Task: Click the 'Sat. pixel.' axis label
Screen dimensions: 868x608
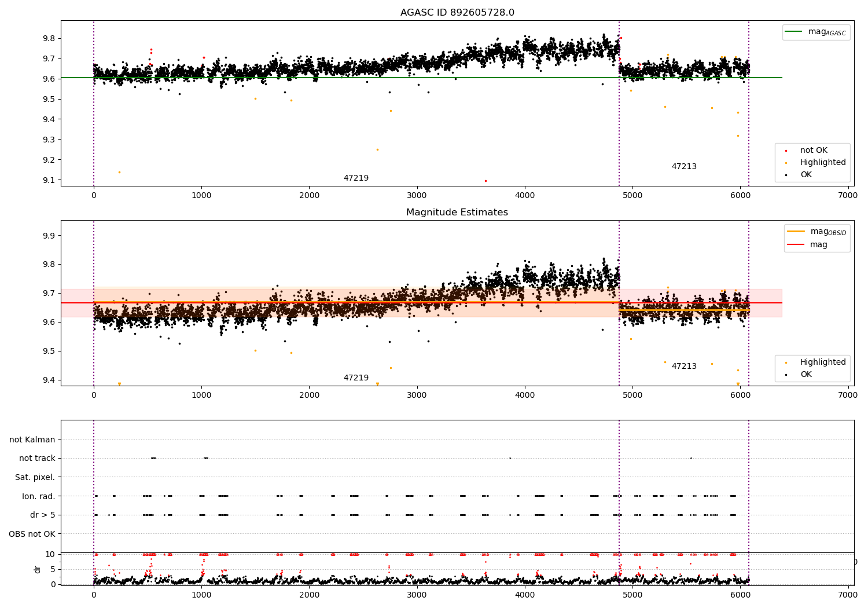Action: (x=35, y=478)
